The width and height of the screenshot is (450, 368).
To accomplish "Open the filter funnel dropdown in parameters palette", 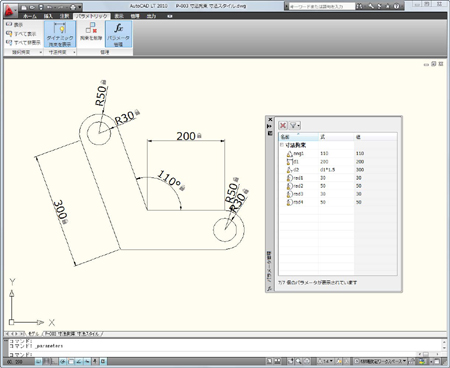I will 295,125.
